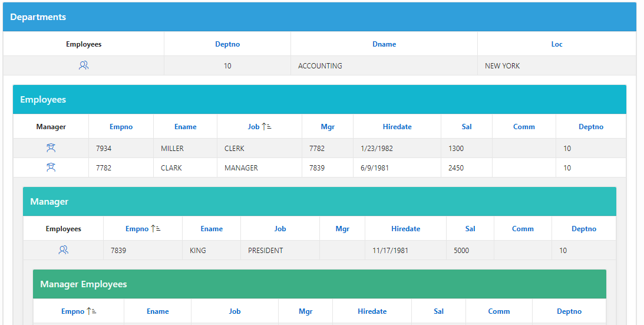Open the Manager icon for CLARK

[x=51, y=168]
